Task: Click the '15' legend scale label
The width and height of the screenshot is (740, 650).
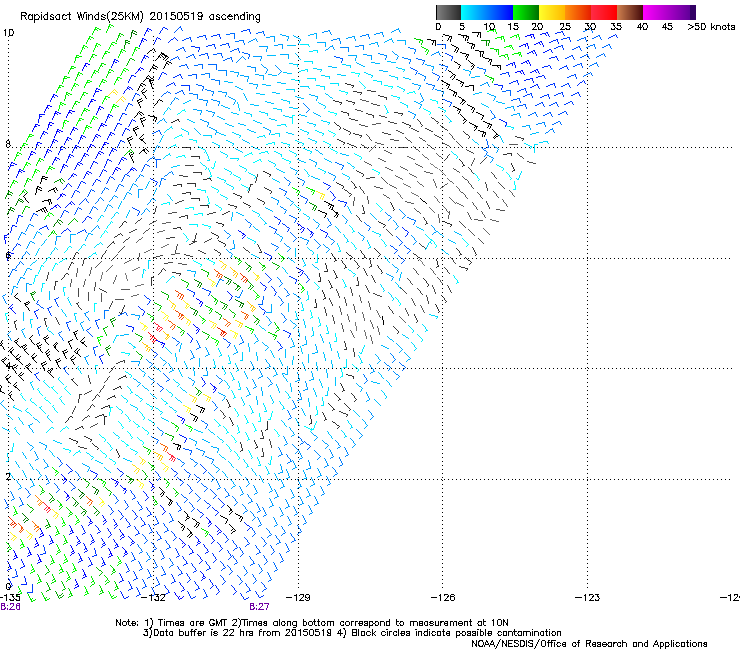Action: [513, 27]
